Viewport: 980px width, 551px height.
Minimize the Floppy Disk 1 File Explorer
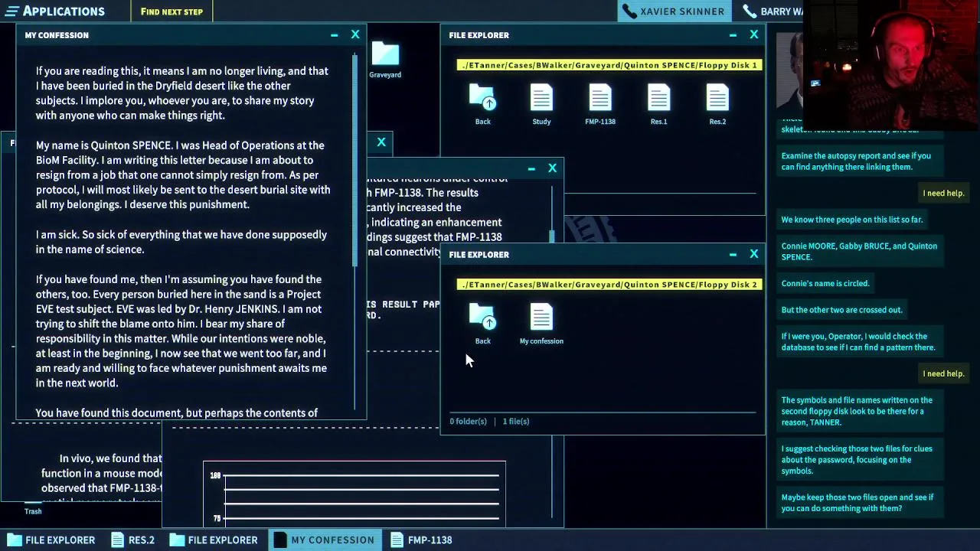[733, 35]
